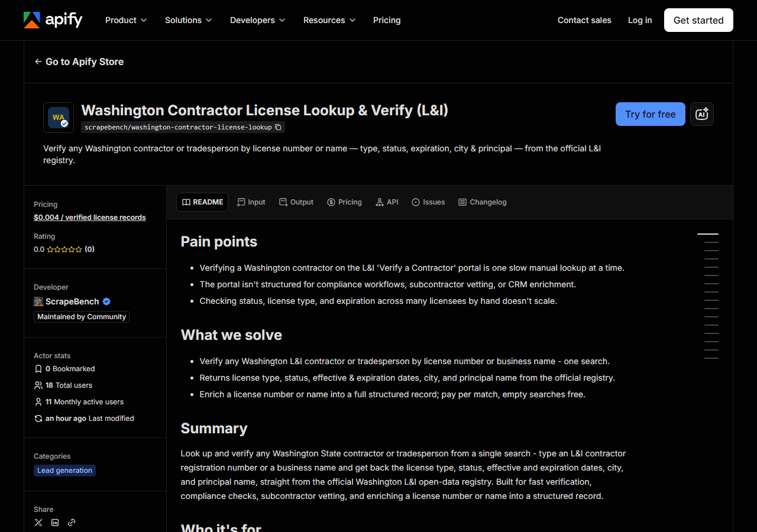Open the Product dropdown menu
Screen dimensions: 757x532
[126, 20]
